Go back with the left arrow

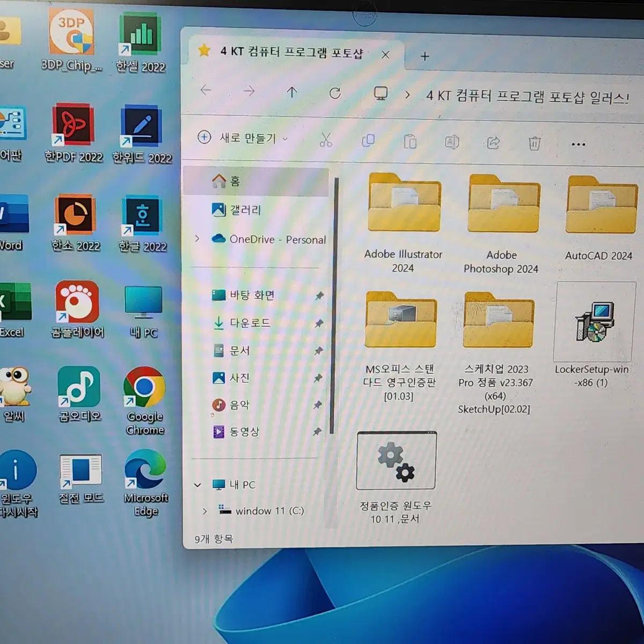(206, 90)
